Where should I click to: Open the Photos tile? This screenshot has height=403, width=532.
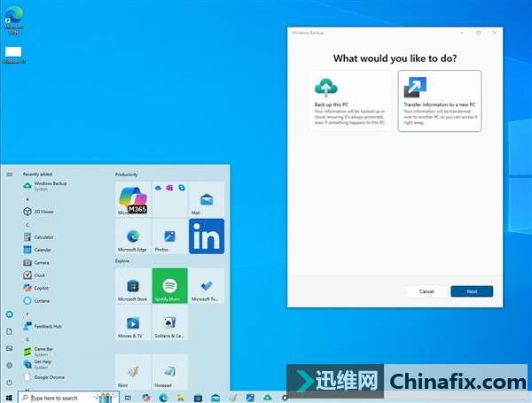(169, 236)
